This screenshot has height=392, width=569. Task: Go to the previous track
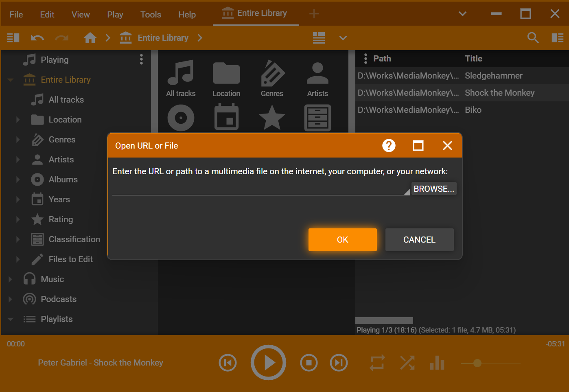tap(228, 363)
